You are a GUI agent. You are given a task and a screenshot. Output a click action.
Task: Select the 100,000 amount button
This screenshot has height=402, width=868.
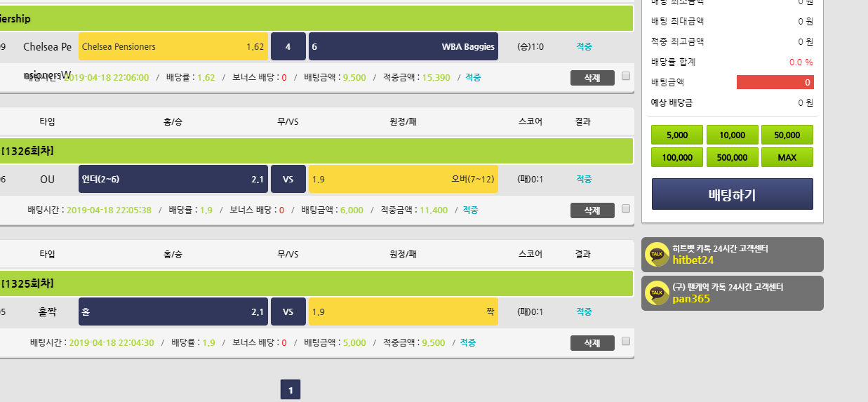click(x=677, y=157)
